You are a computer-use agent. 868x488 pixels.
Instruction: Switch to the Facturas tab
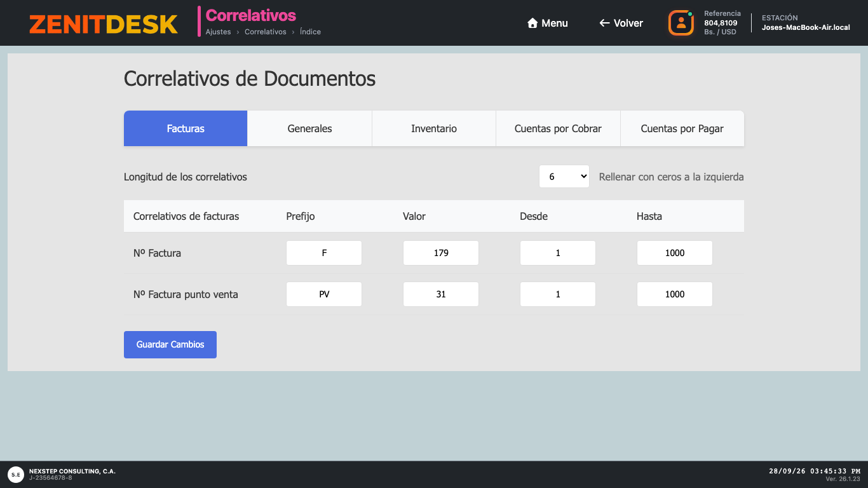pos(186,128)
